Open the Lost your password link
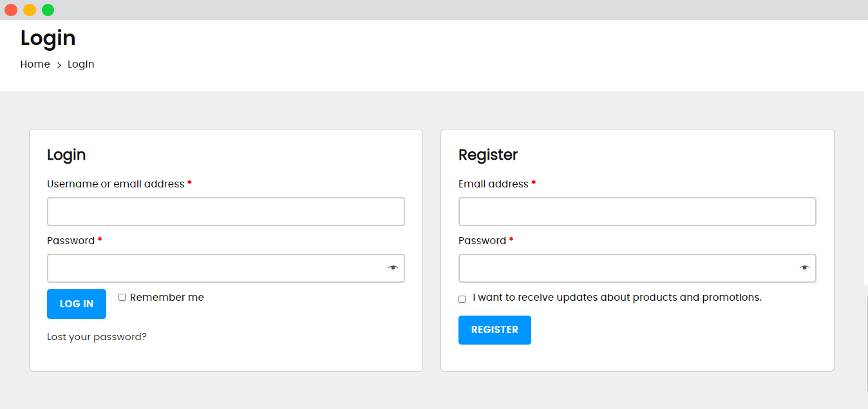The width and height of the screenshot is (868, 409). tap(97, 337)
